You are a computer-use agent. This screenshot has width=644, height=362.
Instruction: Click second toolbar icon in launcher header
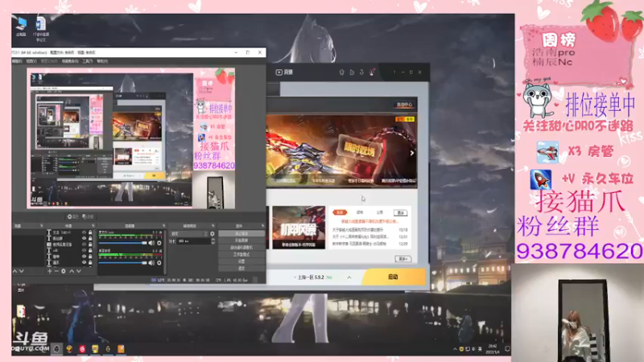tap(352, 72)
